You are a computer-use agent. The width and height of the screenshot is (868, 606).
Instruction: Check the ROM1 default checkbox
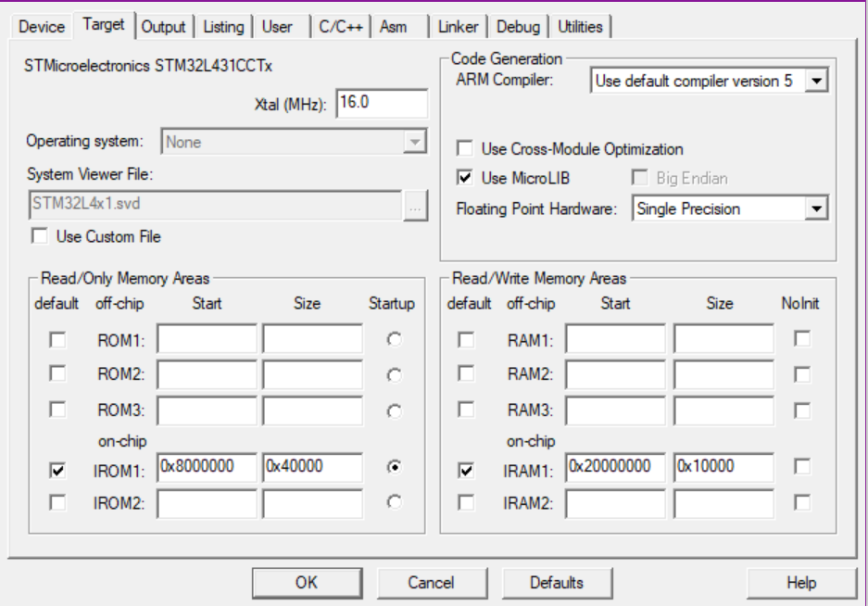(57, 339)
